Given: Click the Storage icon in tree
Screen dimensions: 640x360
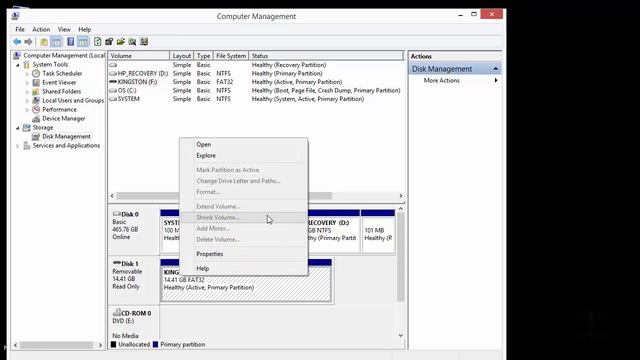Looking at the screenshot, I should [27, 127].
